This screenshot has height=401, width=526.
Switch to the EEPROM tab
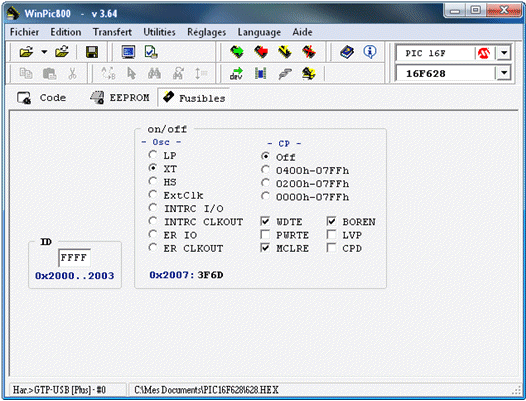click(119, 98)
